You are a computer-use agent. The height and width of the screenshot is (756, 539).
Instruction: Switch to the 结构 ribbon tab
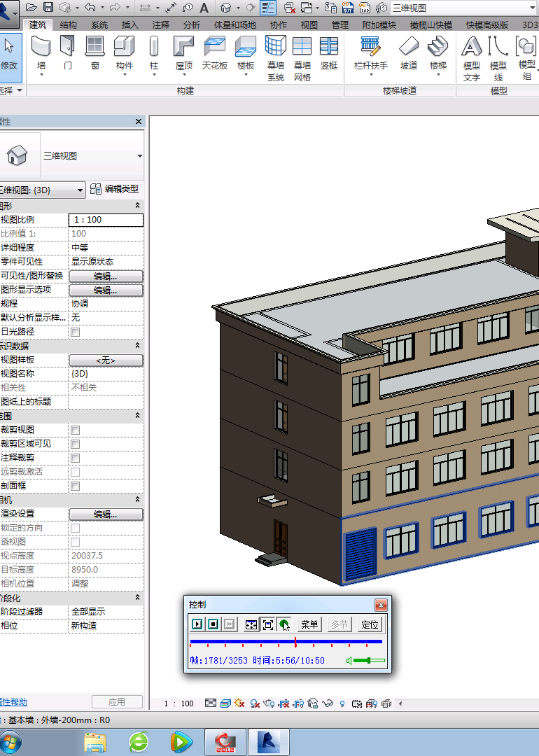pyautogui.click(x=69, y=24)
